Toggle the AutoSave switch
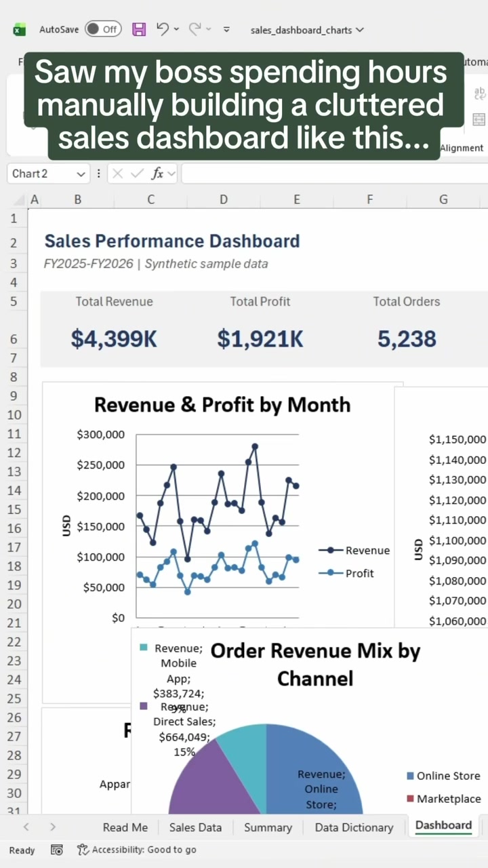This screenshot has height=868, width=488. pos(103,29)
